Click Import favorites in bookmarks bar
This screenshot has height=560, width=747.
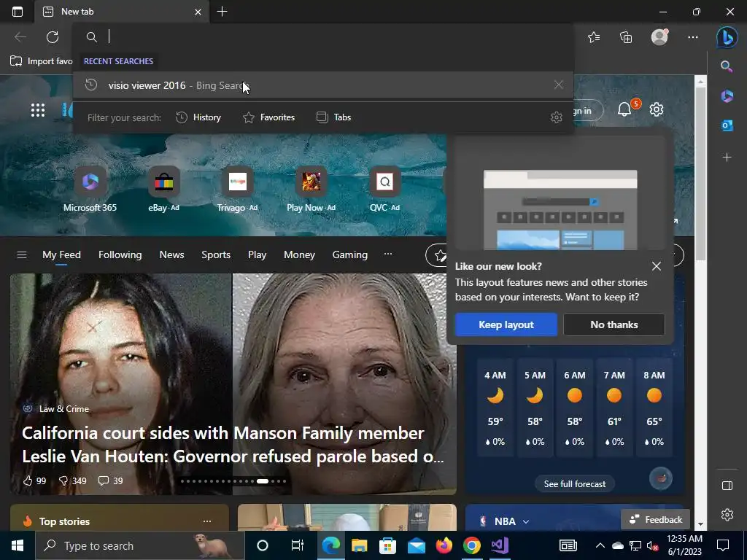(x=42, y=61)
